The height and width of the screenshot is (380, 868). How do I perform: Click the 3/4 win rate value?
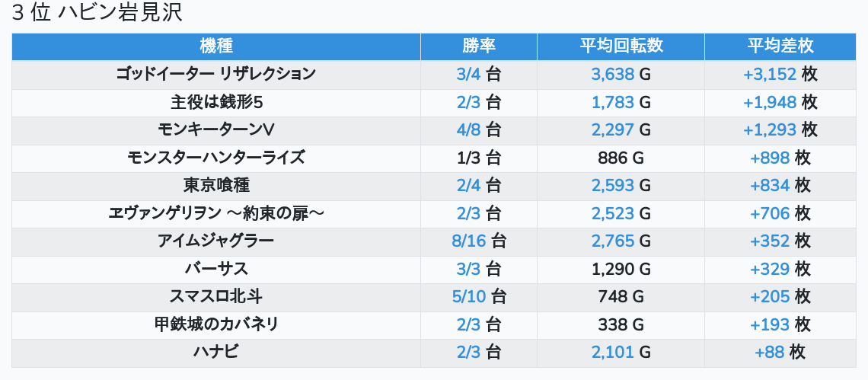pos(469,74)
